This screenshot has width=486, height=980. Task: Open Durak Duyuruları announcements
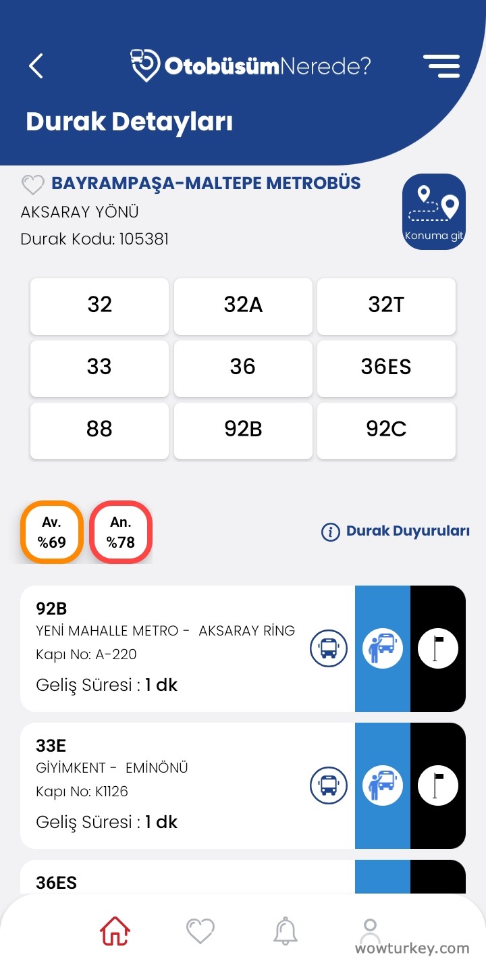[396, 532]
